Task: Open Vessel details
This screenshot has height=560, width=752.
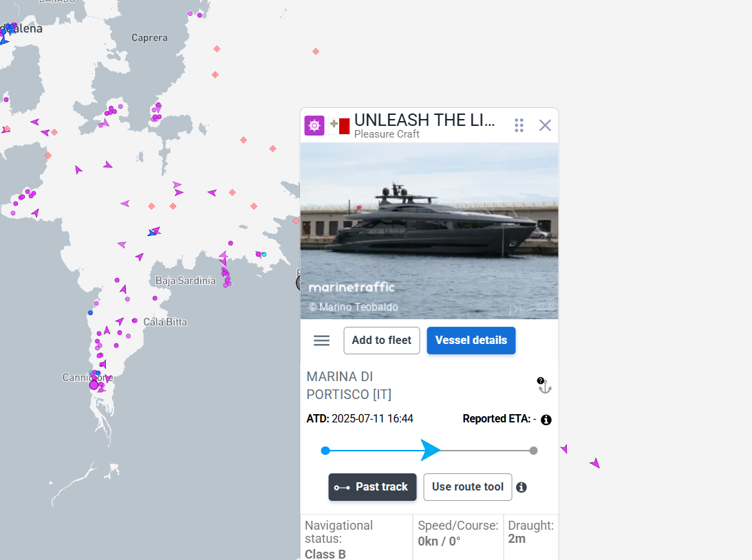Action: click(471, 341)
